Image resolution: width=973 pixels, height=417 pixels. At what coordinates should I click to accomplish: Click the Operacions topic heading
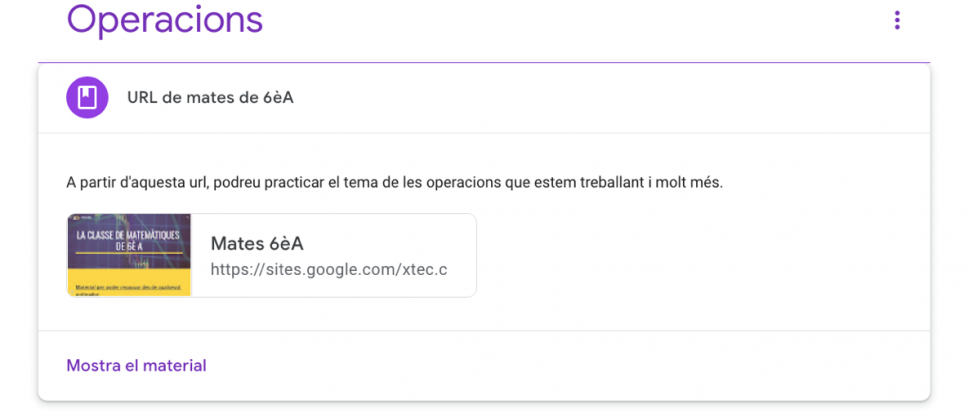pyautogui.click(x=165, y=20)
